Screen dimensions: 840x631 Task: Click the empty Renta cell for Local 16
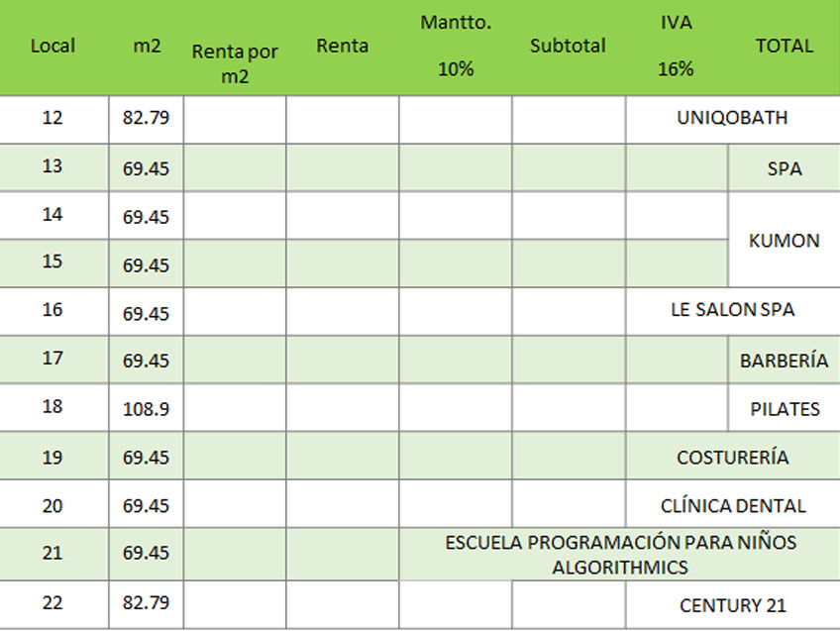pos(342,311)
